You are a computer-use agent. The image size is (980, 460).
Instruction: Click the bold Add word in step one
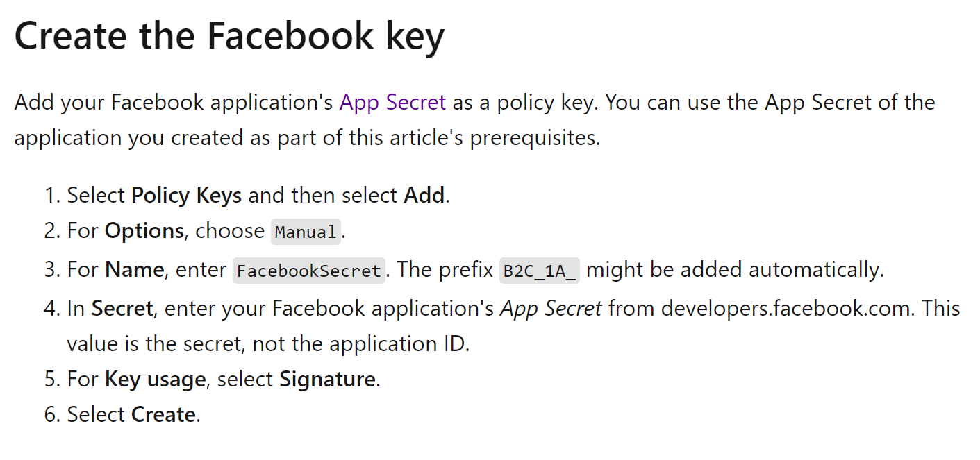pos(424,196)
